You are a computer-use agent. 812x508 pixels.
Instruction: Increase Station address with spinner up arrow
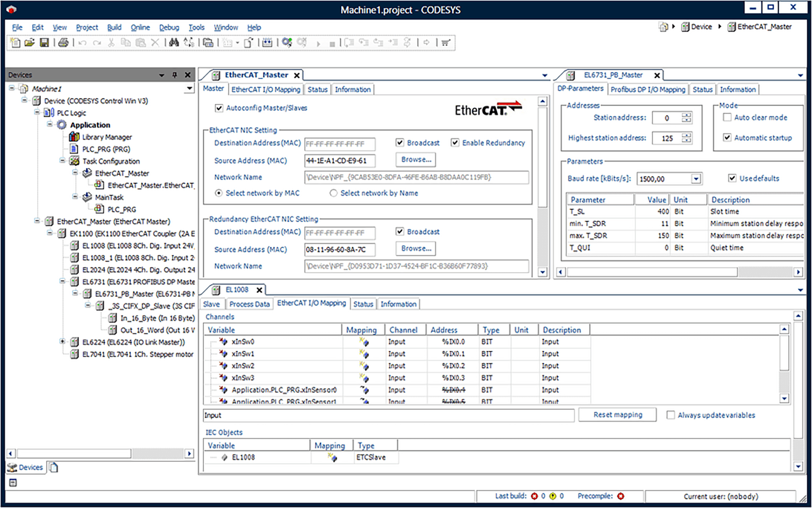pos(687,115)
